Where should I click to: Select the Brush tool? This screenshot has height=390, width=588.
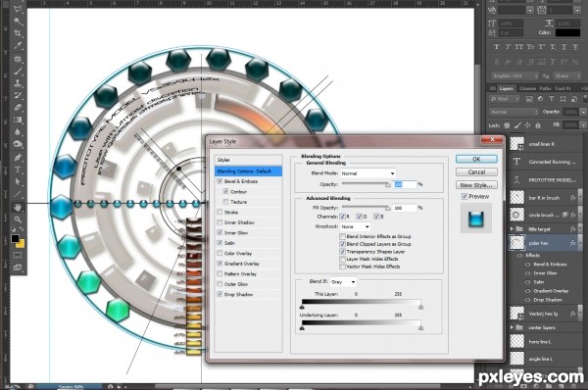point(18,71)
